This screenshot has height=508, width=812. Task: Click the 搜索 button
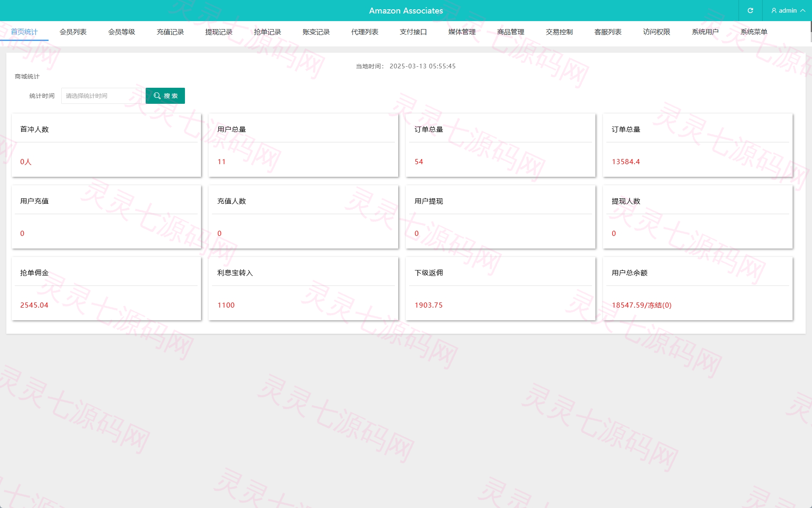165,96
